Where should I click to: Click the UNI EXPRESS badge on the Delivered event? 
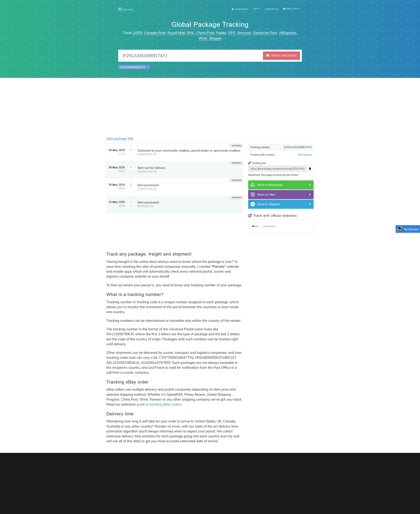[236, 146]
